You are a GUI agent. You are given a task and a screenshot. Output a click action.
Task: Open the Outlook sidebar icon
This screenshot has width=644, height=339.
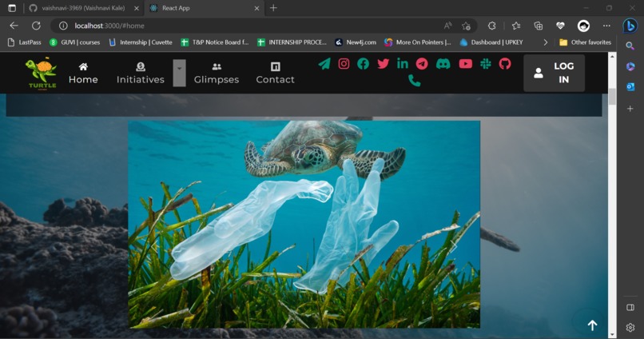[x=630, y=86]
